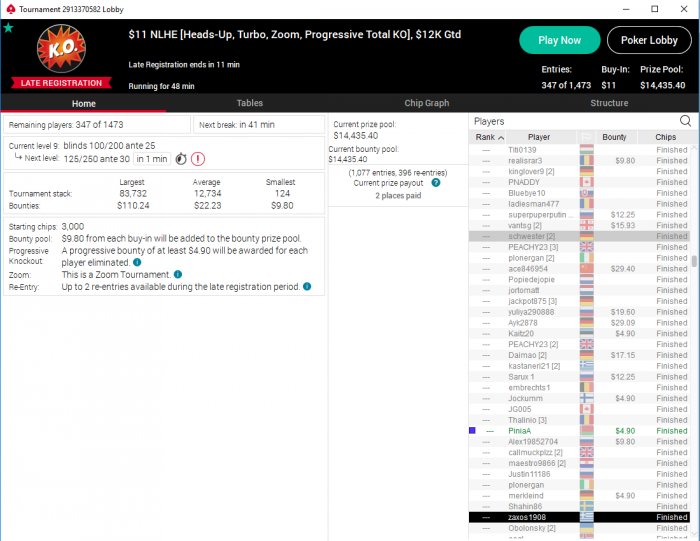Image resolution: width=700 pixels, height=541 pixels.
Task: Click the flag icon for zaxos1908
Action: (587, 517)
